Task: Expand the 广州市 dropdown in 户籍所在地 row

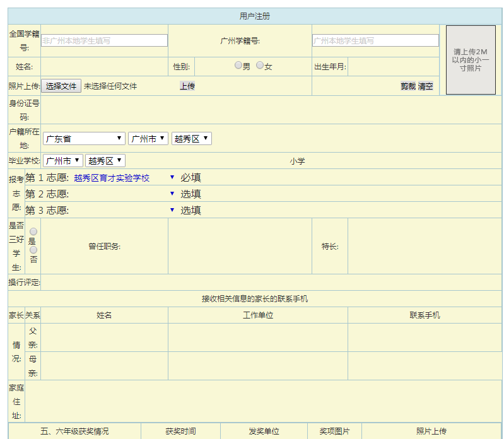Action: point(148,139)
